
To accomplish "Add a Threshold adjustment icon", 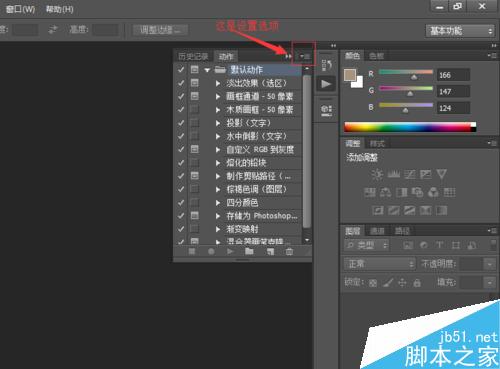I will 410,210.
